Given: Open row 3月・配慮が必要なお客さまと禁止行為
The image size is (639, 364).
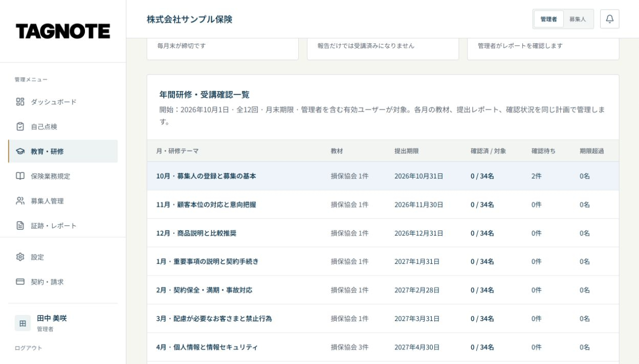Looking at the screenshot, I should click(383, 318).
